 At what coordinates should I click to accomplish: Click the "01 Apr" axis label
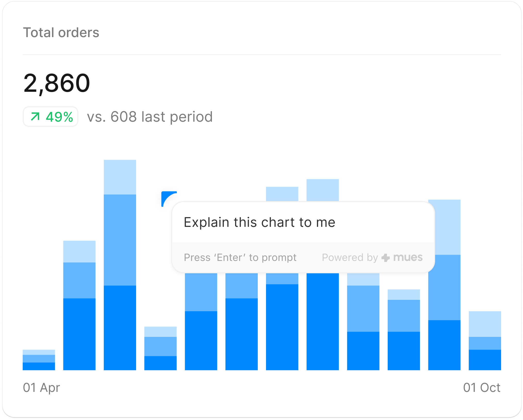point(41,388)
